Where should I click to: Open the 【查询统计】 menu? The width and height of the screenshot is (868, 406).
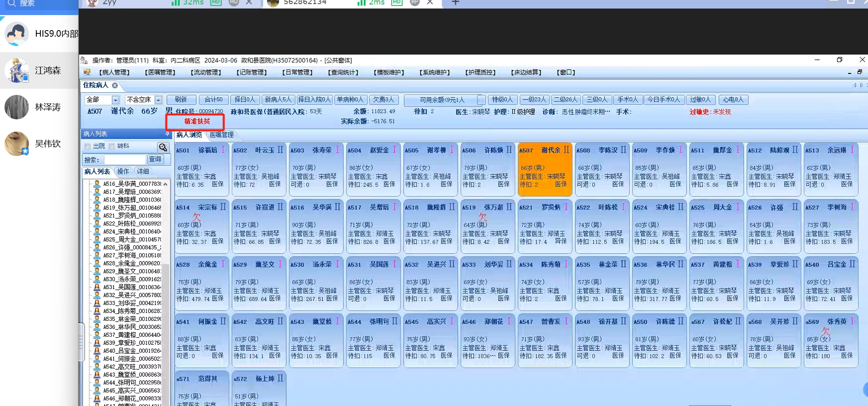[343, 72]
